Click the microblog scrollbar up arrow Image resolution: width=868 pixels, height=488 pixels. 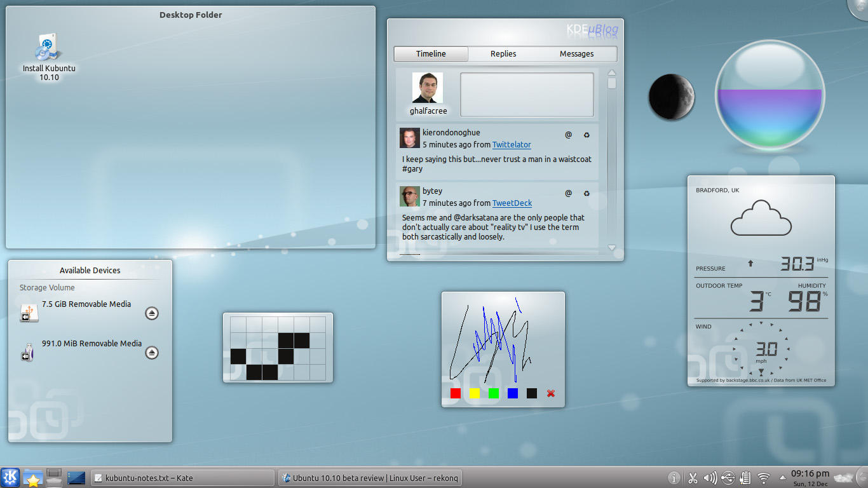point(612,73)
